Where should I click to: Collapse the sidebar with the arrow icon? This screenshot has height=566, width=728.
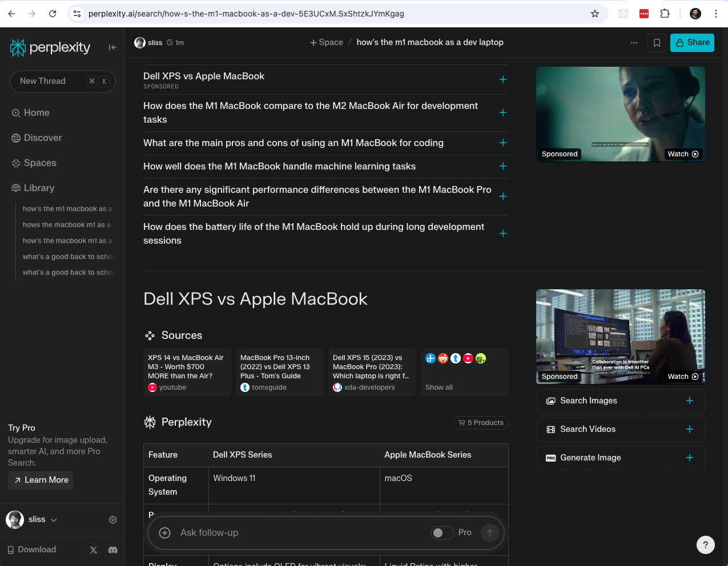click(112, 47)
